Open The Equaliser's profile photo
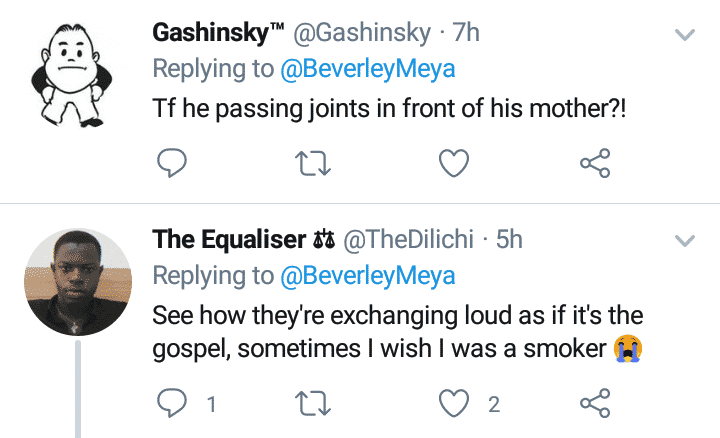 pyautogui.click(x=76, y=283)
